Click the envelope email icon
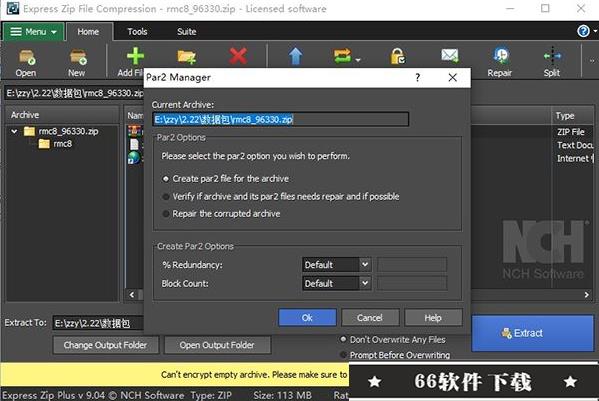This screenshot has height=401, width=599. pyautogui.click(x=450, y=56)
